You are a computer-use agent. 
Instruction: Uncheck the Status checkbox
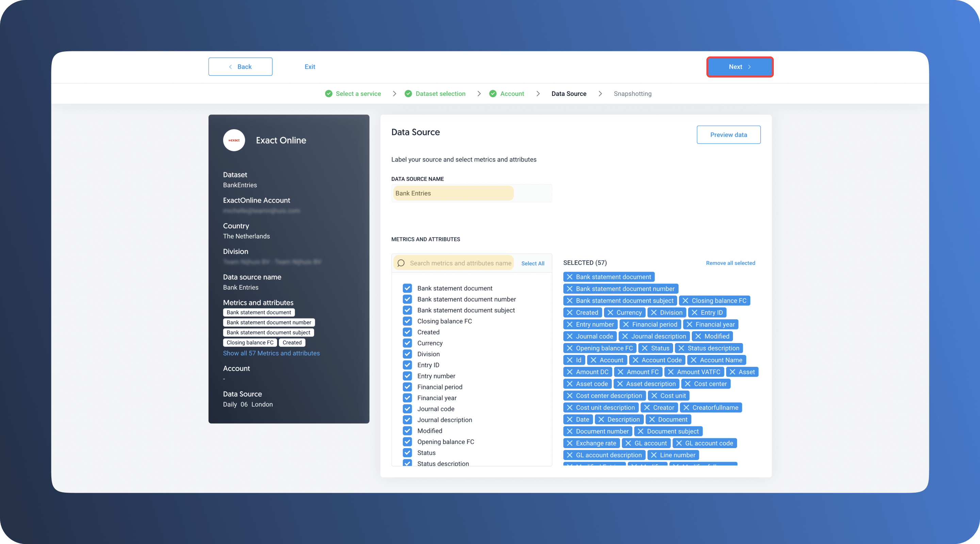click(407, 453)
